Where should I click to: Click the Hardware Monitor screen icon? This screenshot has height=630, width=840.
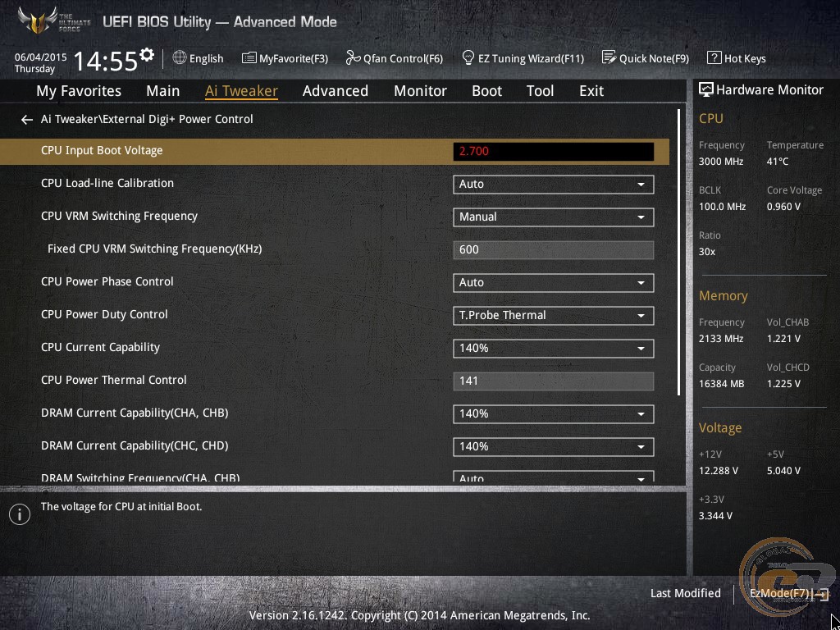[x=706, y=90]
